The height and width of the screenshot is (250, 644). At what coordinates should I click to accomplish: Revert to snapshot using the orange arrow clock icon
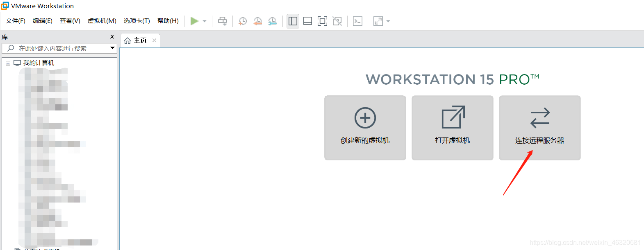257,21
